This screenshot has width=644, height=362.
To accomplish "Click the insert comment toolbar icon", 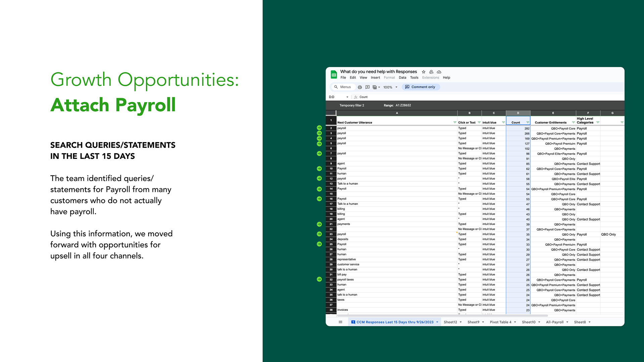I will pos(368,87).
